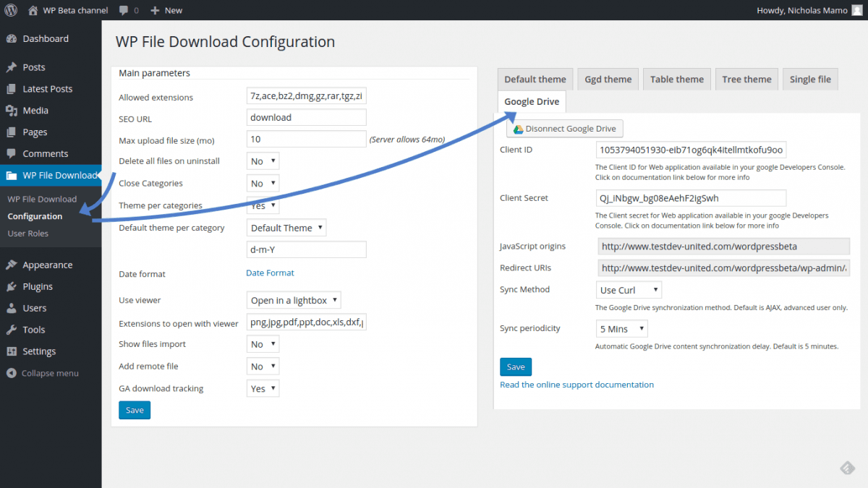Click the Appearance paintbrush icon
This screenshot has width=868, height=488.
point(11,265)
